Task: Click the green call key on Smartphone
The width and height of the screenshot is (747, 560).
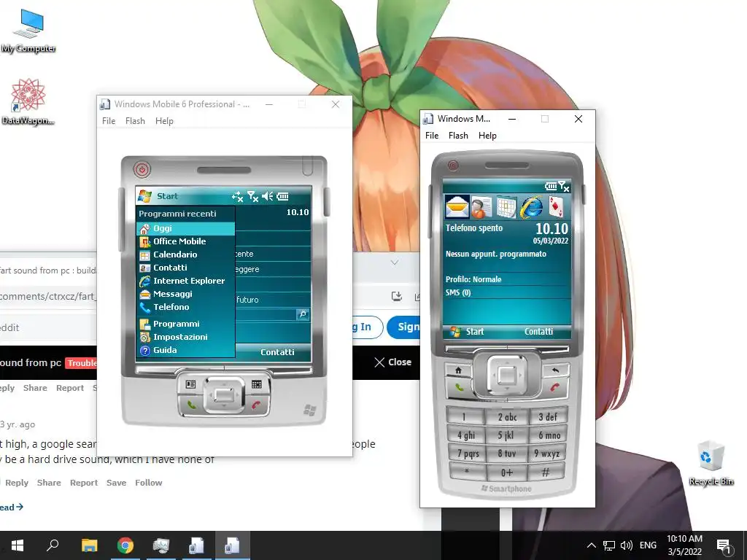Action: coord(460,388)
